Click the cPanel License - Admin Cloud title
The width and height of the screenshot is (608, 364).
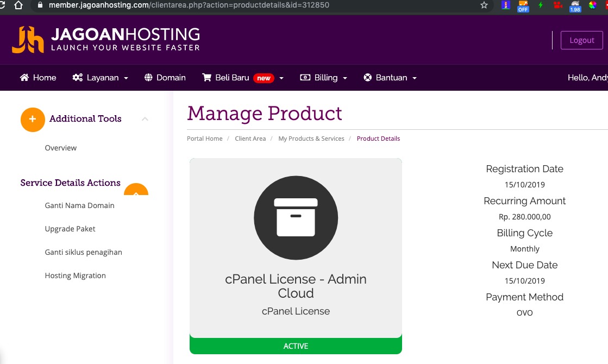point(296,286)
